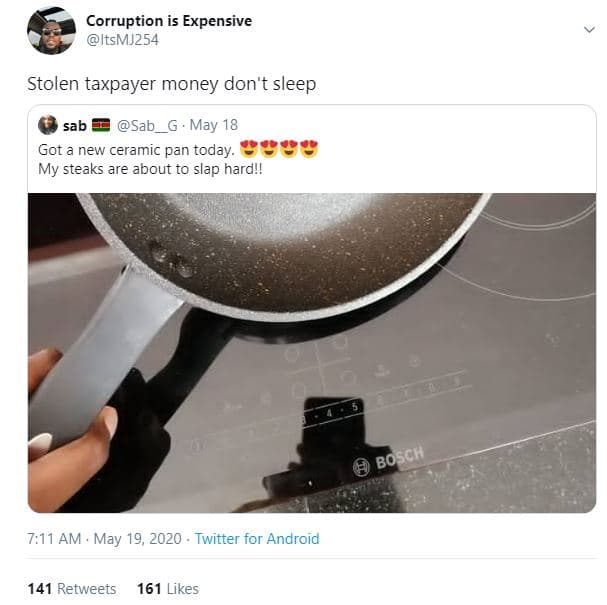Expand the tweet options chevron menu
Image resolution: width=607 pixels, height=605 pixels.
(589, 30)
